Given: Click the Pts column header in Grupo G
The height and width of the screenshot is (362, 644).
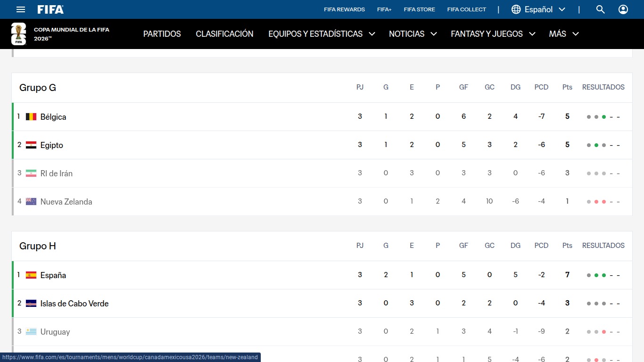Looking at the screenshot, I should pos(567,87).
